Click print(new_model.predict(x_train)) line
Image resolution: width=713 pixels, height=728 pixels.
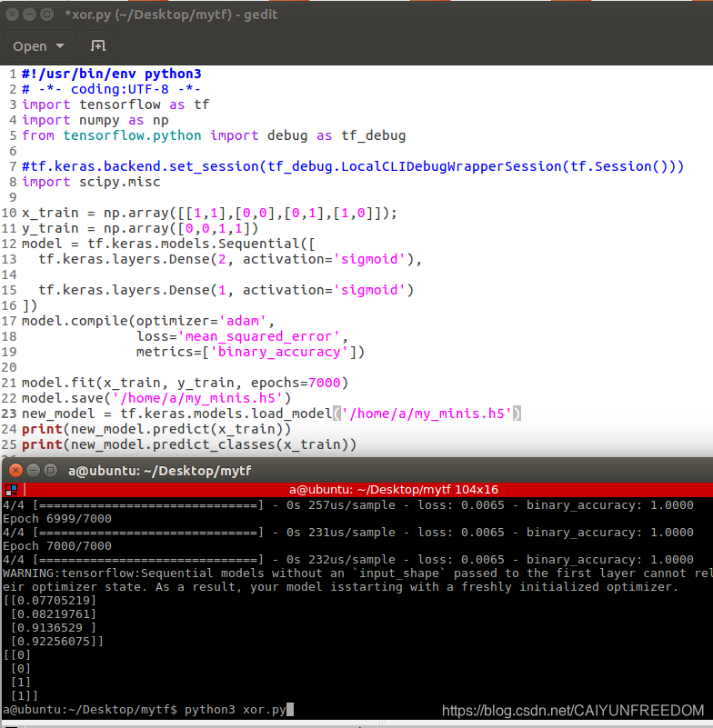click(156, 429)
